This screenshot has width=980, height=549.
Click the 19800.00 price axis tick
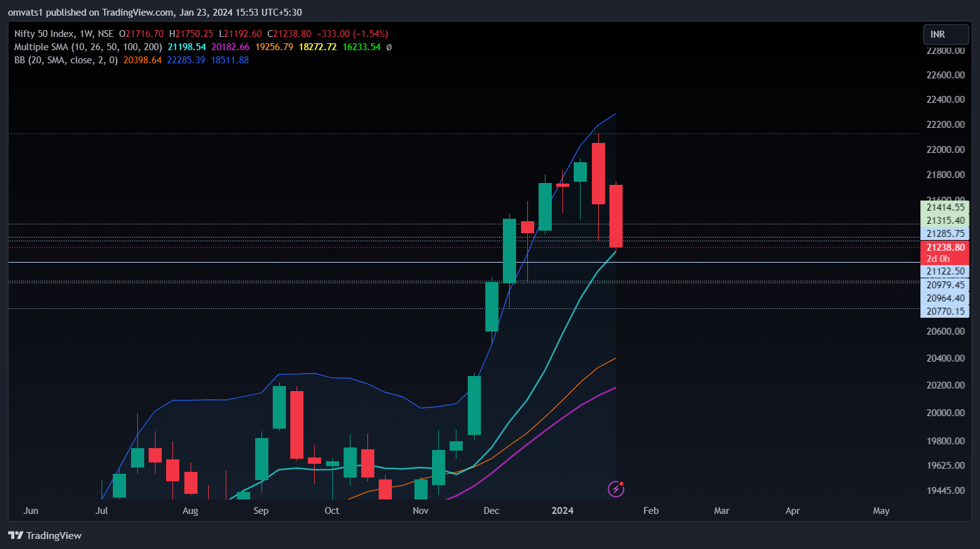946,441
